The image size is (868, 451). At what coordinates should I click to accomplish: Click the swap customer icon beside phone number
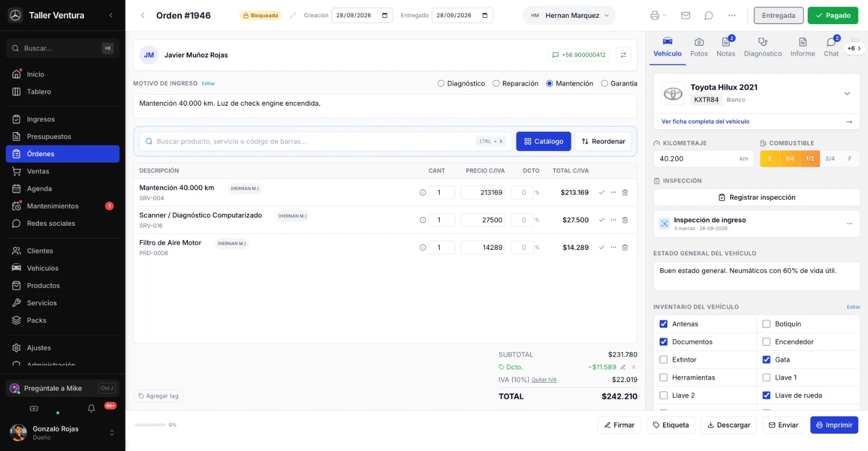coord(623,55)
